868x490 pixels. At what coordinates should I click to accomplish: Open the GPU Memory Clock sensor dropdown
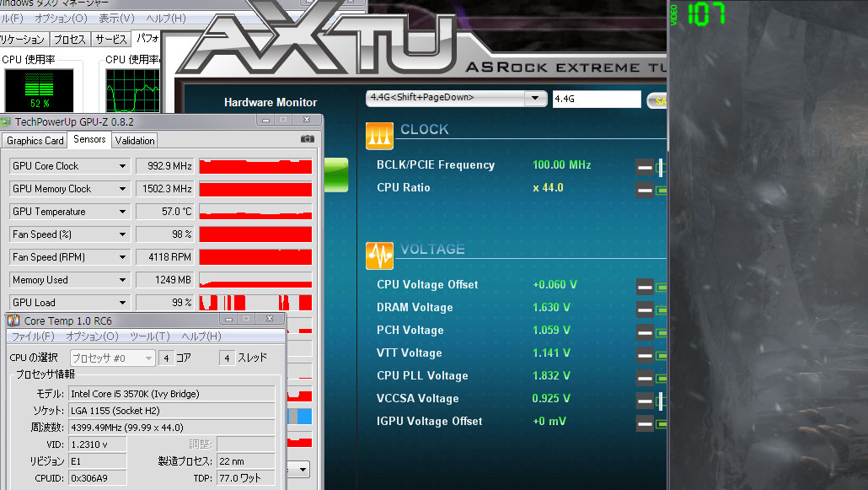(x=122, y=188)
